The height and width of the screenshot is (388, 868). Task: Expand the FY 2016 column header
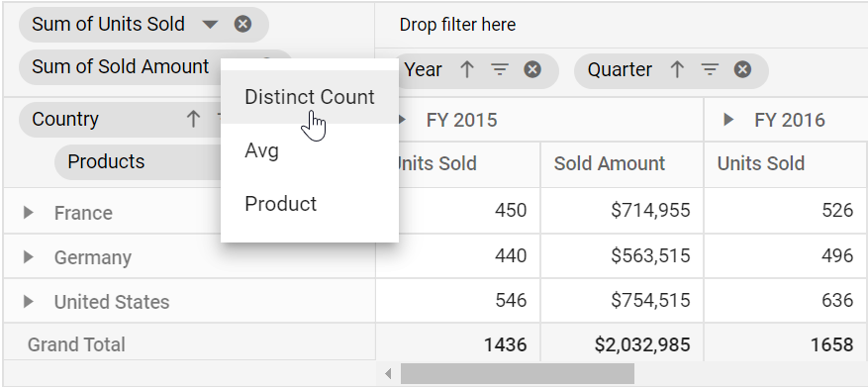(x=728, y=120)
